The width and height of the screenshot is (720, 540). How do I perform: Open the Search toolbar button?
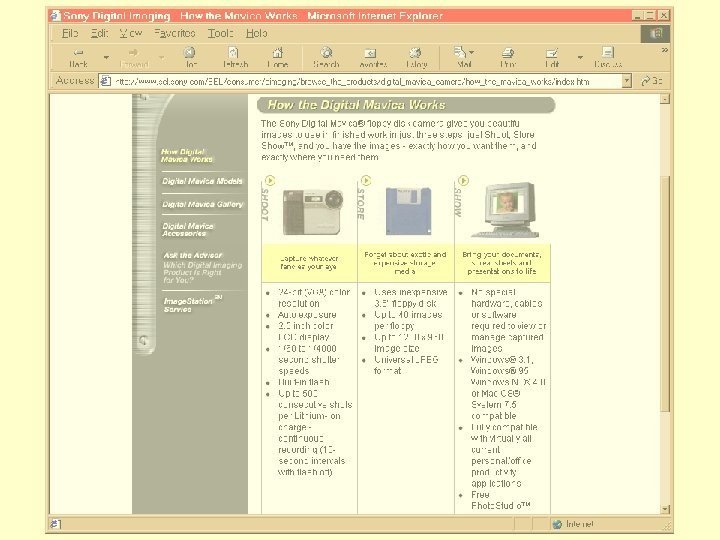click(x=326, y=57)
